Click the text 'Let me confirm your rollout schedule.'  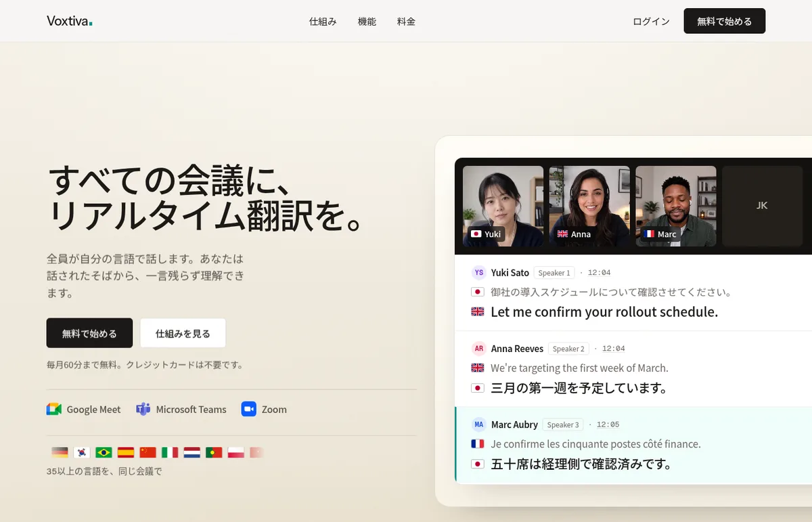click(604, 312)
